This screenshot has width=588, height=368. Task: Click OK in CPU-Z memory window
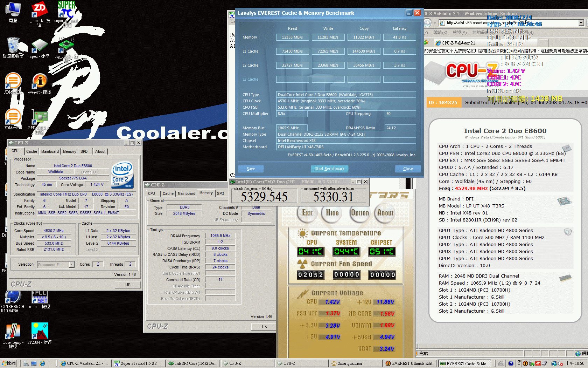tap(264, 327)
